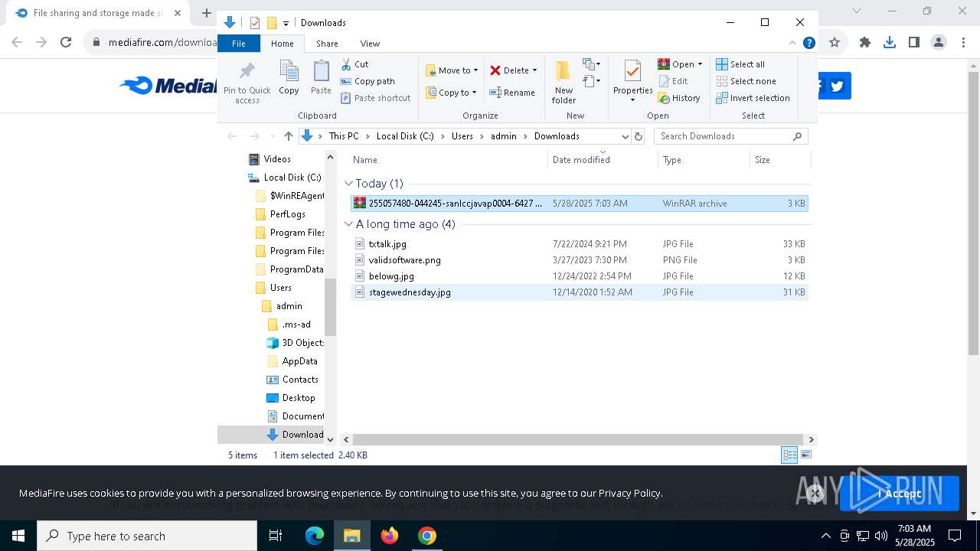The width and height of the screenshot is (980, 551).
Task: Click New folder icon in Quick Access Toolbar
Action: 272,23
